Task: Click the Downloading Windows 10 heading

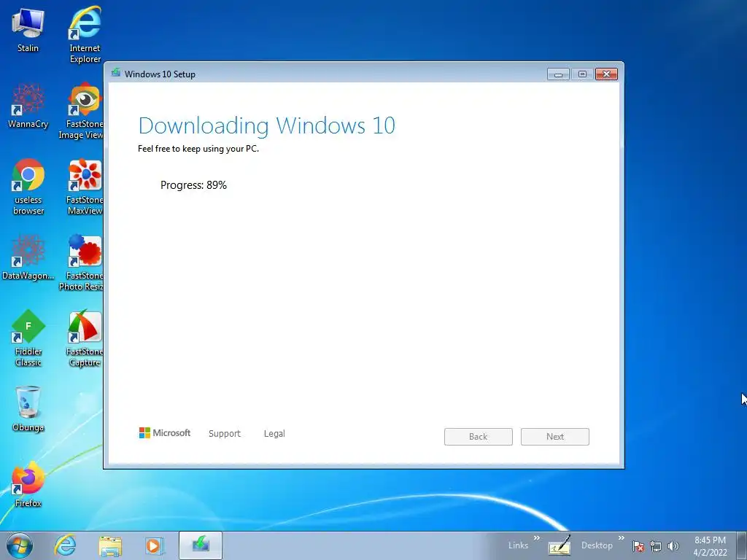Action: (267, 125)
